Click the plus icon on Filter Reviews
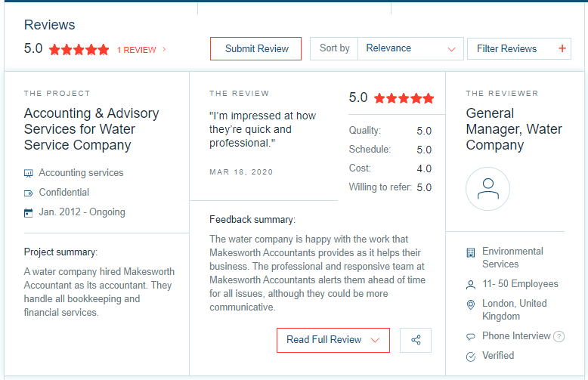Image resolution: width=588 pixels, height=380 pixels. point(562,49)
